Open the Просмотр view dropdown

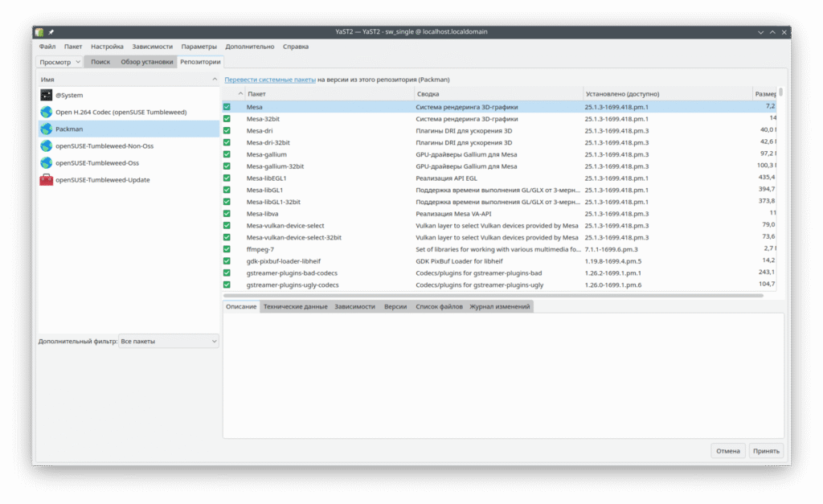pyautogui.click(x=59, y=62)
